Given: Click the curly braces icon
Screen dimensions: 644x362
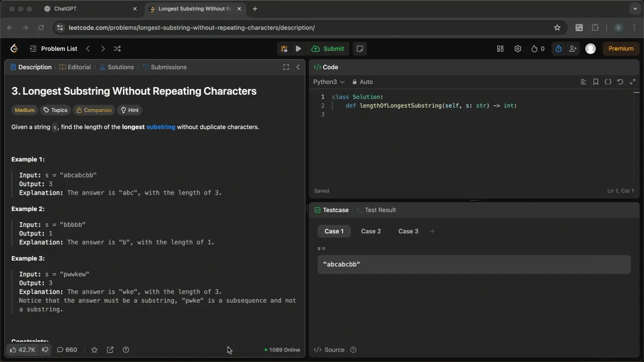Looking at the screenshot, I should [x=608, y=82].
